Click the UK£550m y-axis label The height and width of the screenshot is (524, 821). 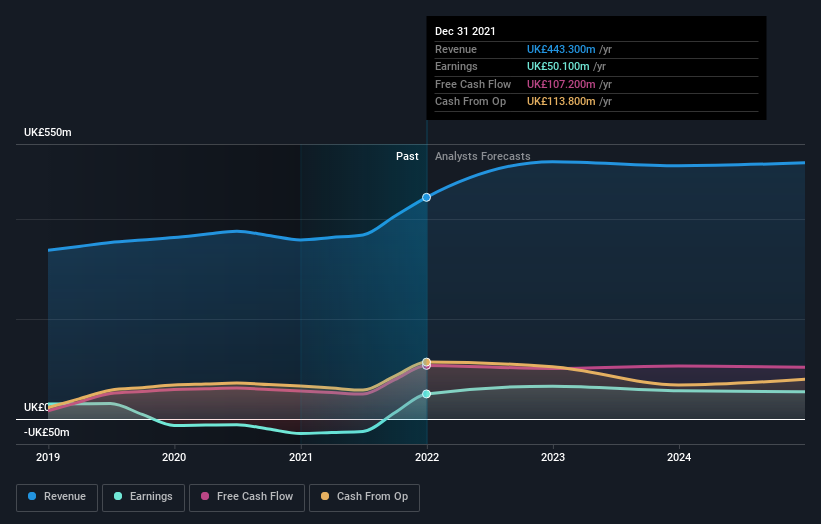point(48,132)
